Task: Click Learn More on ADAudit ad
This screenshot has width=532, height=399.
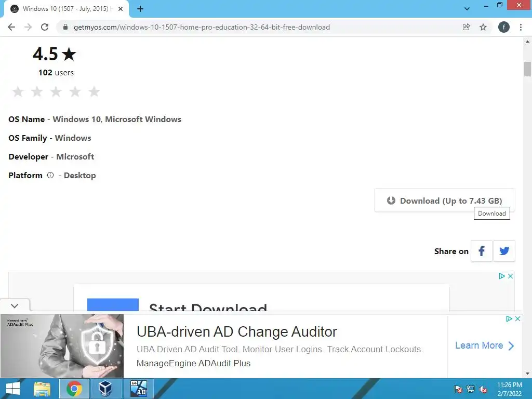Action: click(485, 345)
